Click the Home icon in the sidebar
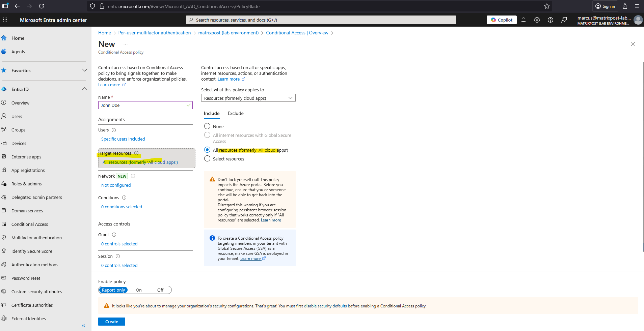This screenshot has height=331, width=644. (4, 38)
